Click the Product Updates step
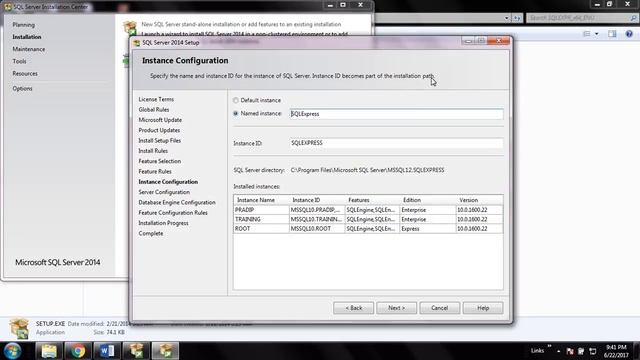 pos(159,130)
